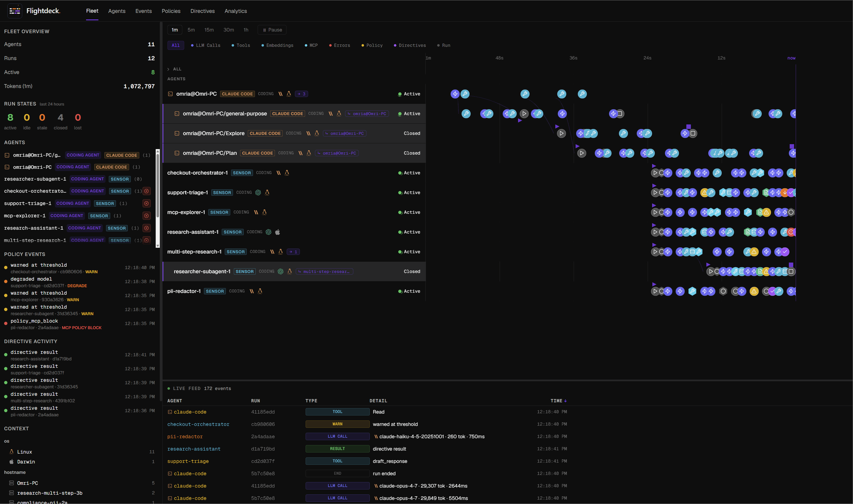
Task: Expand the ALL row chevron
Action: pyautogui.click(x=168, y=69)
